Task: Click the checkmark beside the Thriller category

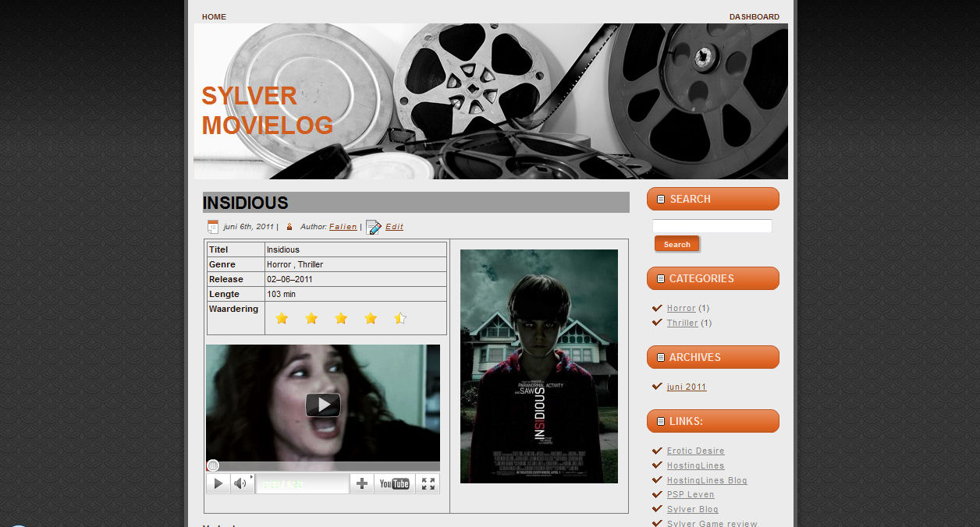Action: click(657, 323)
